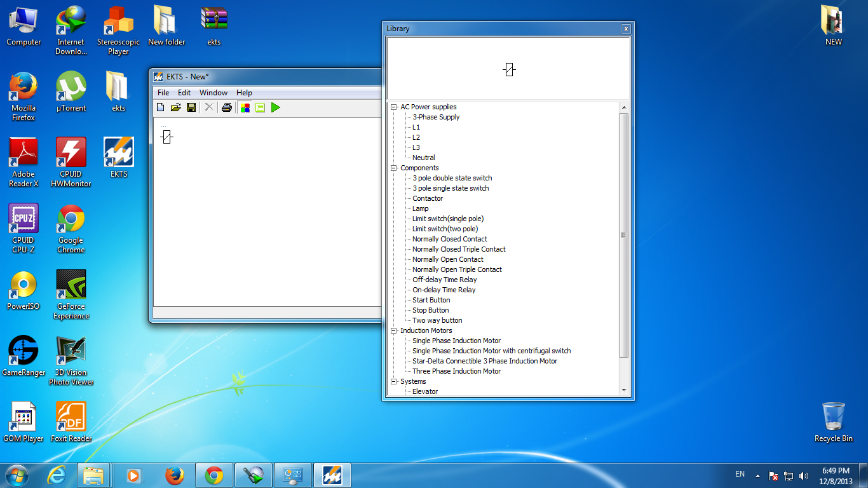Open the Windows Start menu

pyautogui.click(x=17, y=475)
